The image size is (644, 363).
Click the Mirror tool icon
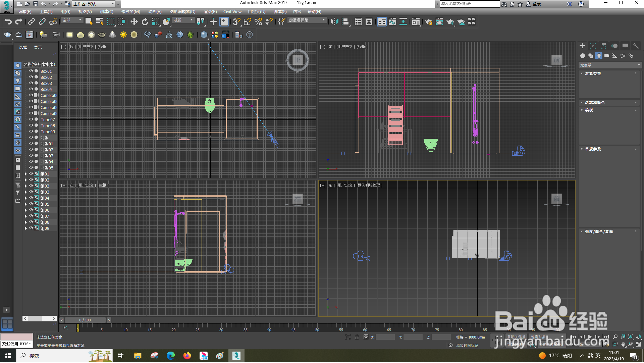pos(334,22)
